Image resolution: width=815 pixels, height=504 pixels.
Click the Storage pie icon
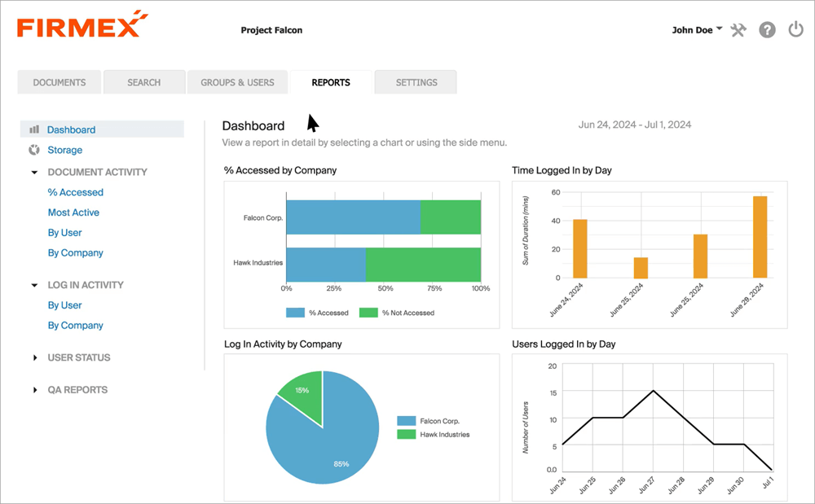click(34, 150)
